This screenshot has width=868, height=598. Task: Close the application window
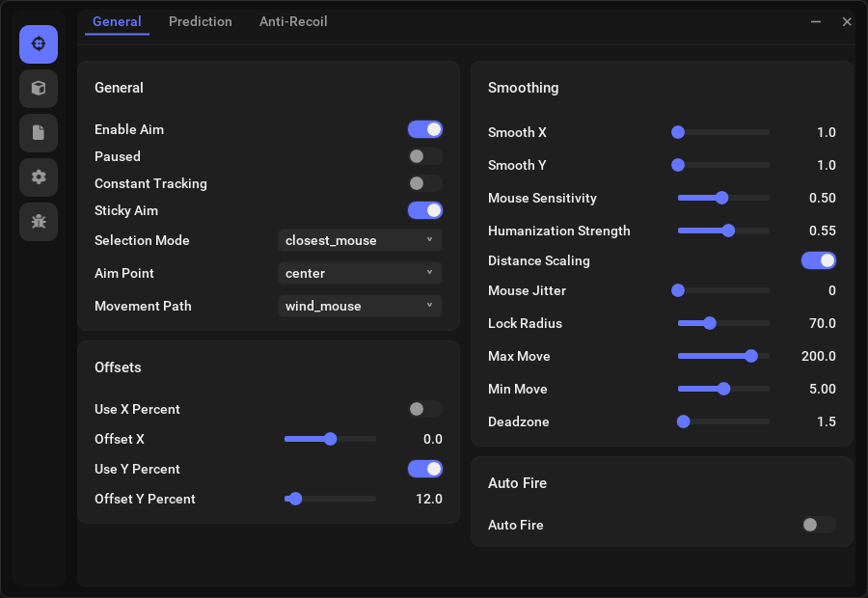click(847, 21)
